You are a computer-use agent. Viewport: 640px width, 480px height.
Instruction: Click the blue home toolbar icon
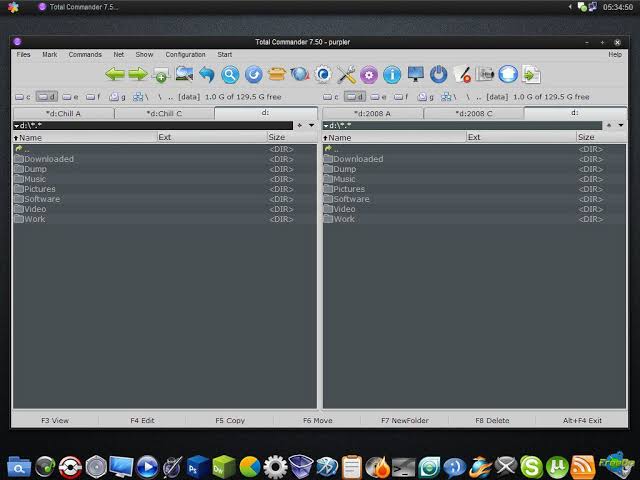[x=508, y=75]
